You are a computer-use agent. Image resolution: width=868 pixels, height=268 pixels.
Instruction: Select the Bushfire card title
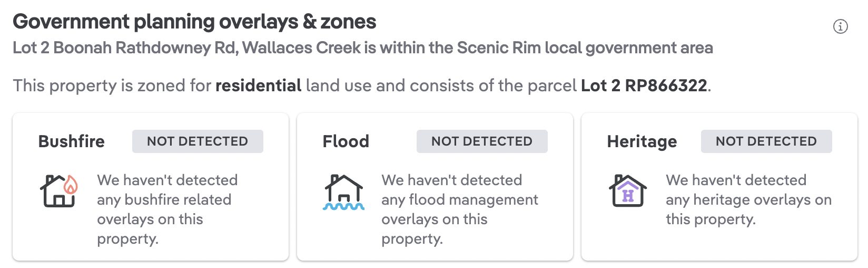(x=72, y=141)
